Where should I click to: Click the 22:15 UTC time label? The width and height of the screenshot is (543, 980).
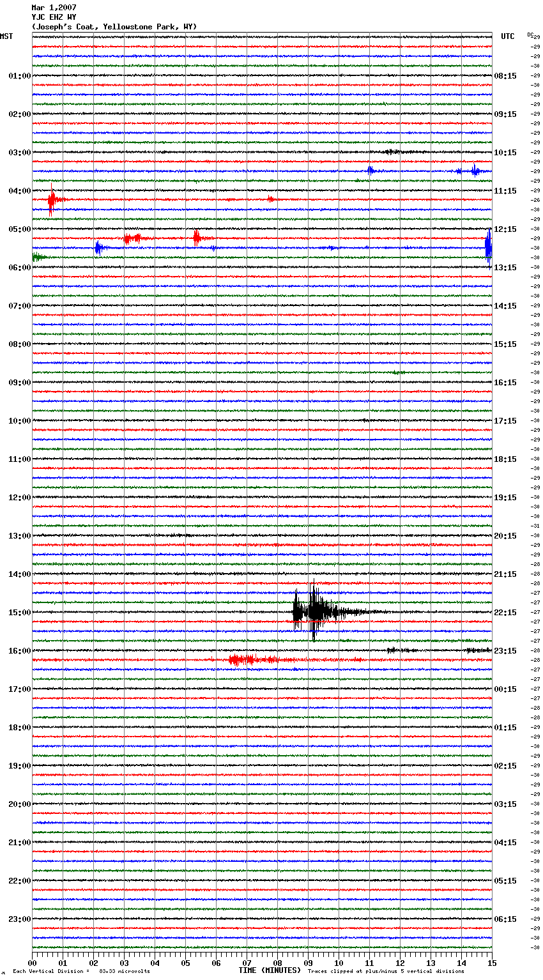pos(505,613)
